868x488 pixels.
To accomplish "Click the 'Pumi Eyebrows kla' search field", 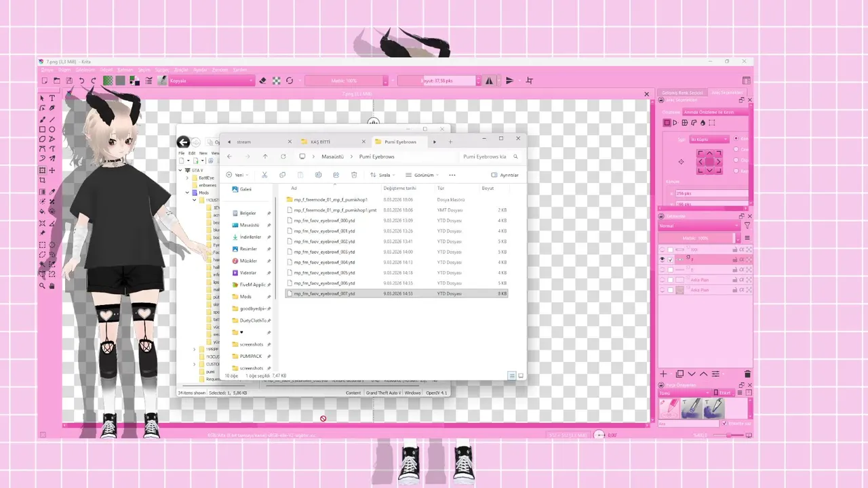I will [491, 157].
